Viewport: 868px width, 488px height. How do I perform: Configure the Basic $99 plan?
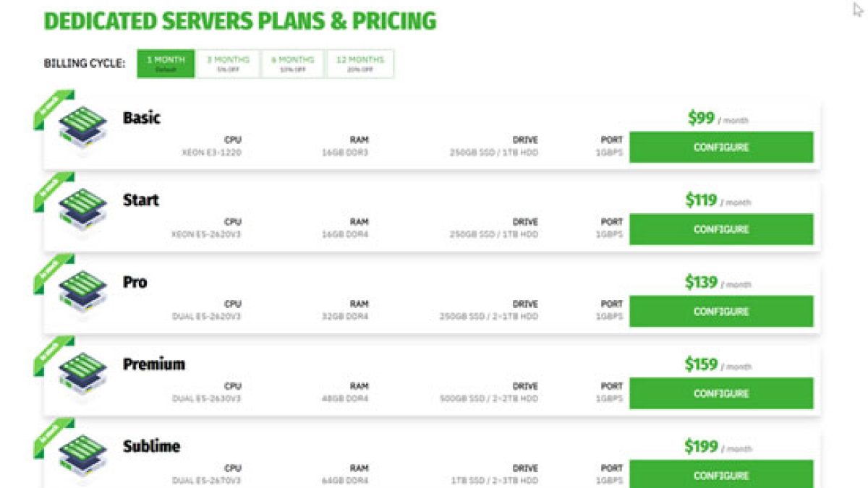pyautogui.click(x=721, y=147)
